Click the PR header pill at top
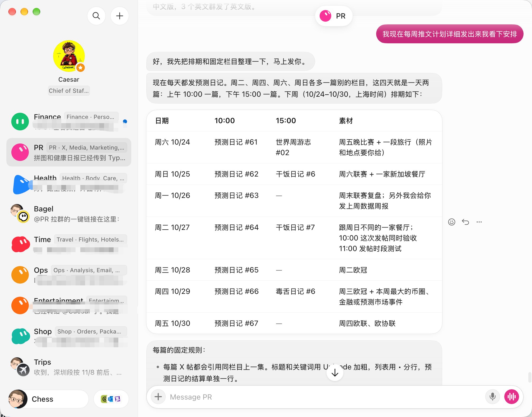Image resolution: width=532 pixels, height=417 pixels. point(334,16)
